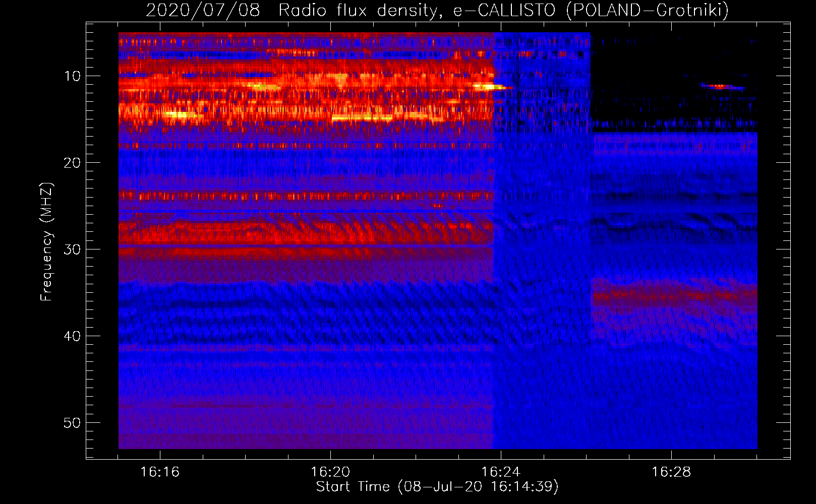
Task: Click the 50 MHz frequency tick label
Action: pyautogui.click(x=72, y=423)
